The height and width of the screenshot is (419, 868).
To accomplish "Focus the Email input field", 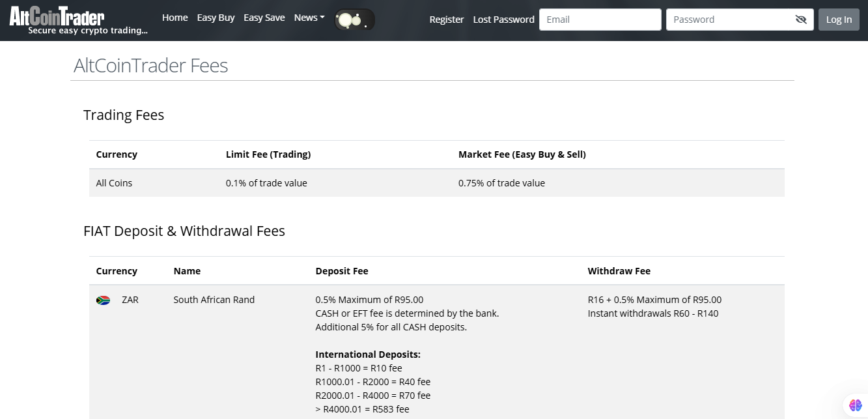I will (600, 20).
